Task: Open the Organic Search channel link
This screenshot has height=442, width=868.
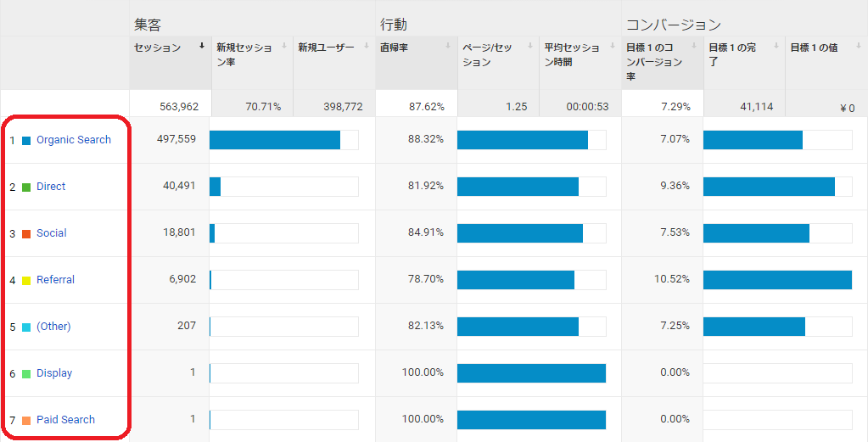Action: [x=74, y=140]
